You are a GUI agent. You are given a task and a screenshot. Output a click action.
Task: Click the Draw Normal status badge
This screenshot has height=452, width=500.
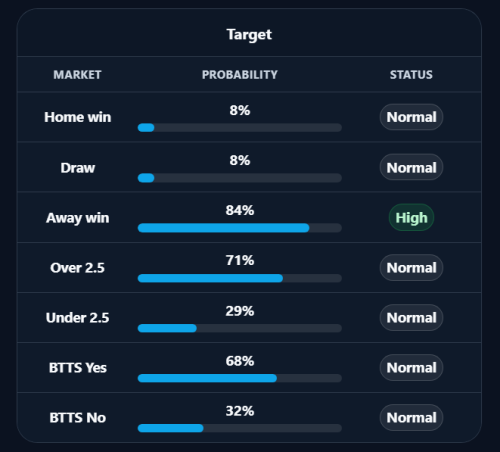411,167
